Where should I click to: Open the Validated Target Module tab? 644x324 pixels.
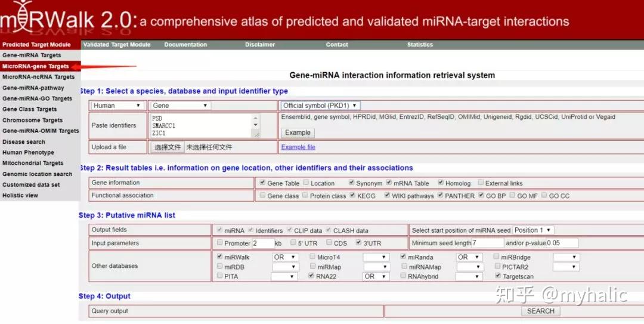click(117, 44)
